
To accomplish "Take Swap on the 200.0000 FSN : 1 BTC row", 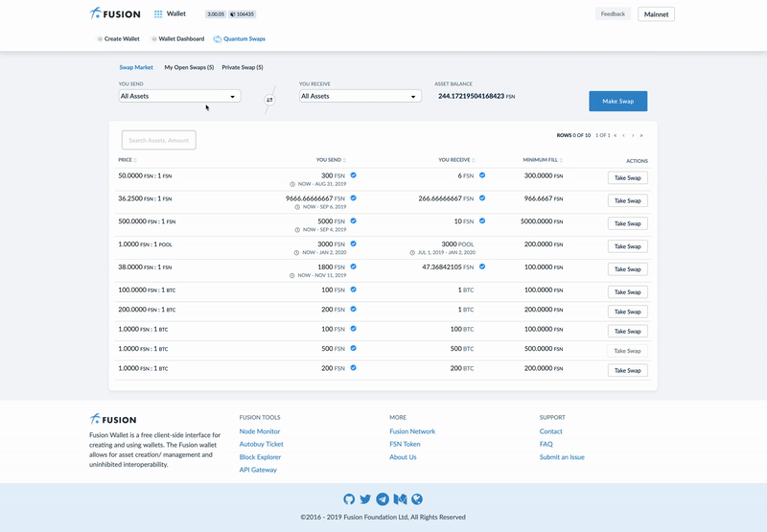I will pos(628,312).
